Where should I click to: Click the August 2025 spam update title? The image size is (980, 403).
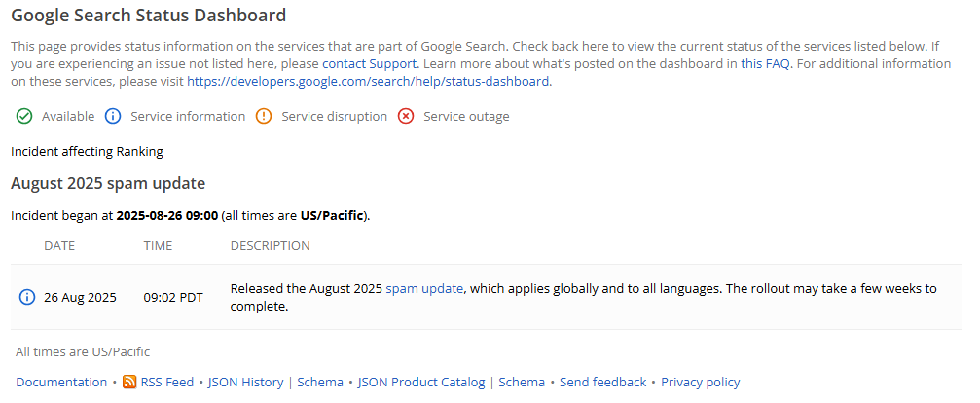click(x=108, y=184)
